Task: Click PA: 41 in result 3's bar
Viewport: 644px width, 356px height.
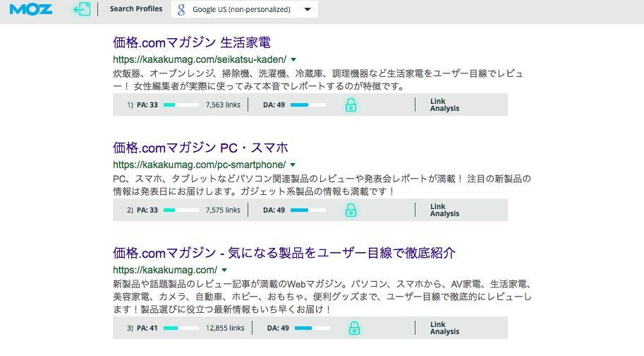Action: pyautogui.click(x=147, y=328)
